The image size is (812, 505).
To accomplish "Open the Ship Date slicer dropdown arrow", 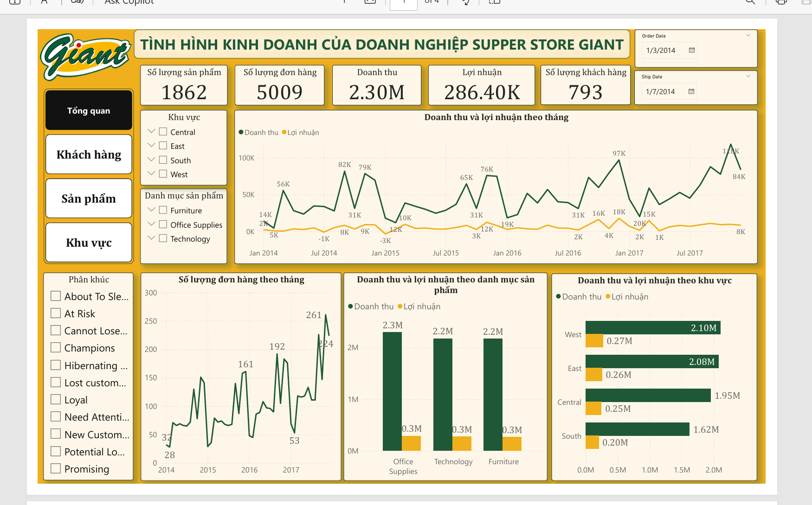I will (x=748, y=76).
